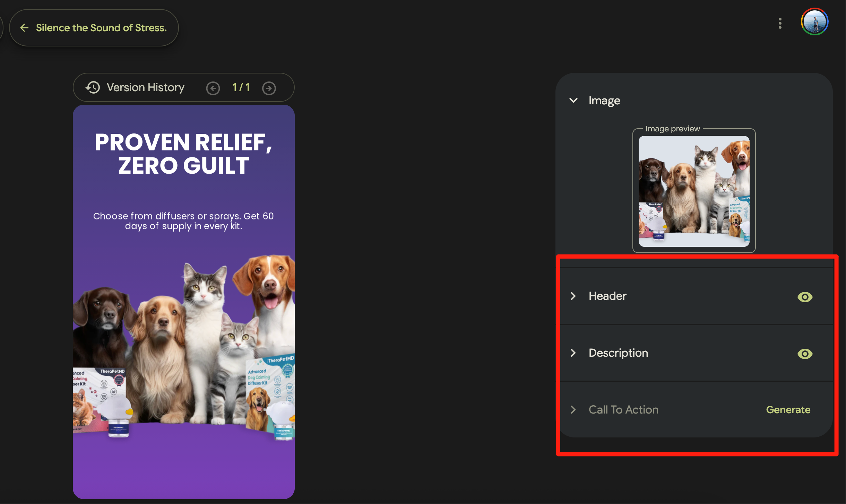Click the Version History clock icon
This screenshot has width=846, height=504.
point(93,87)
